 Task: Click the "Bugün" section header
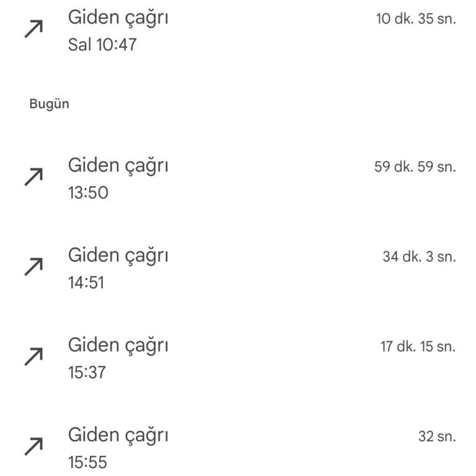tap(49, 104)
